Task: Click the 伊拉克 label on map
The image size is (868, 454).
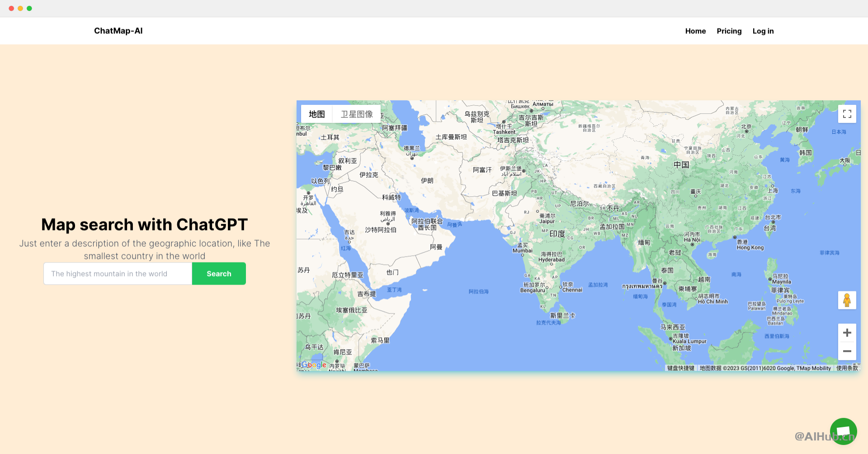Action: click(x=369, y=175)
